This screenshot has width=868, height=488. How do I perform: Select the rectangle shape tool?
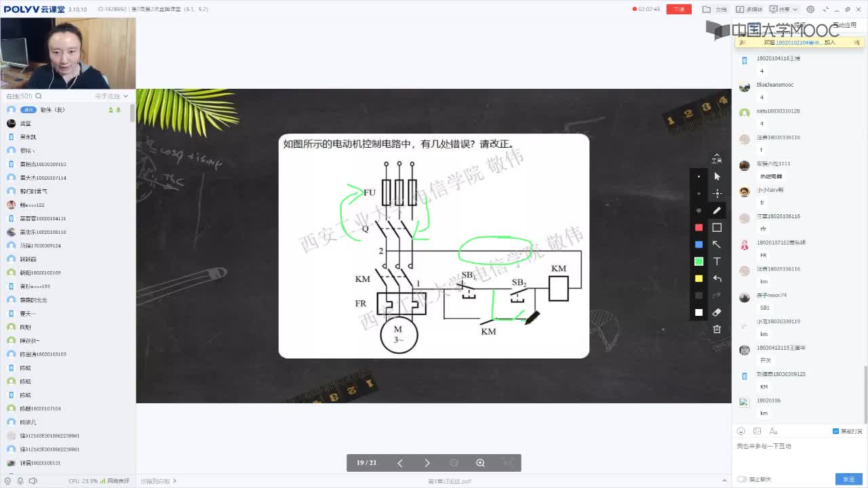tap(717, 228)
